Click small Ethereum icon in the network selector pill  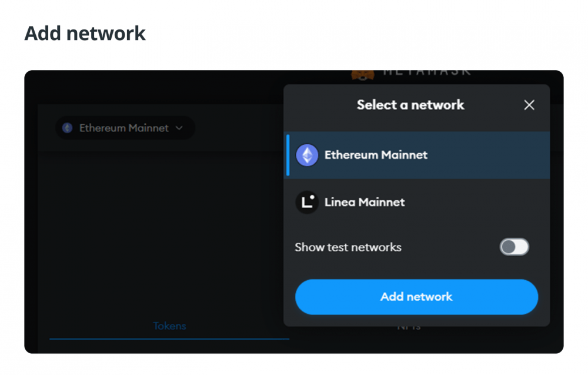tap(68, 128)
